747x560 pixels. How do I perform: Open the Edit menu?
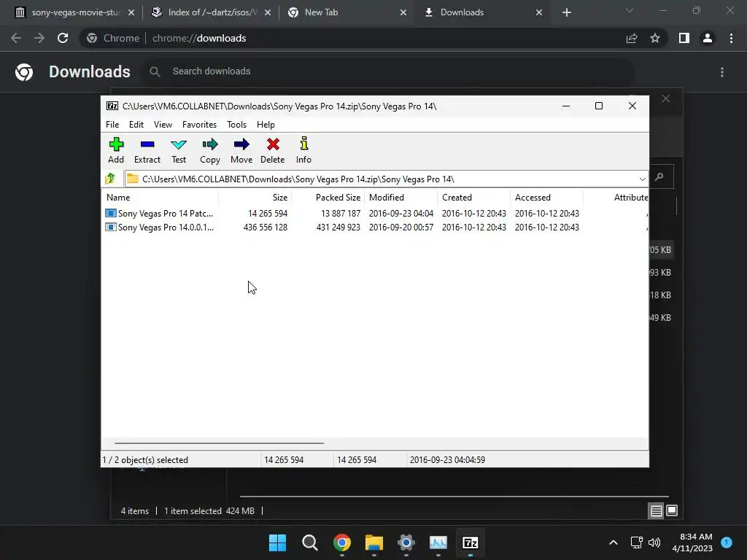point(136,124)
